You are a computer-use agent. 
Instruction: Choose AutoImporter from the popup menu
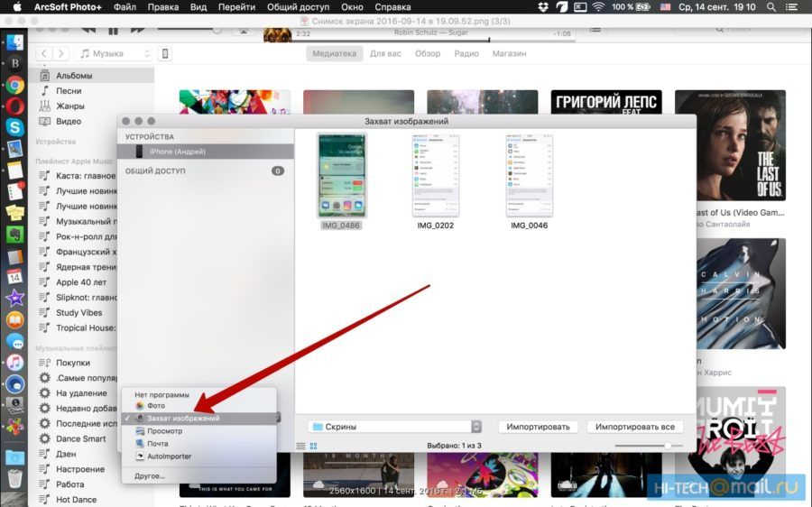click(169, 456)
